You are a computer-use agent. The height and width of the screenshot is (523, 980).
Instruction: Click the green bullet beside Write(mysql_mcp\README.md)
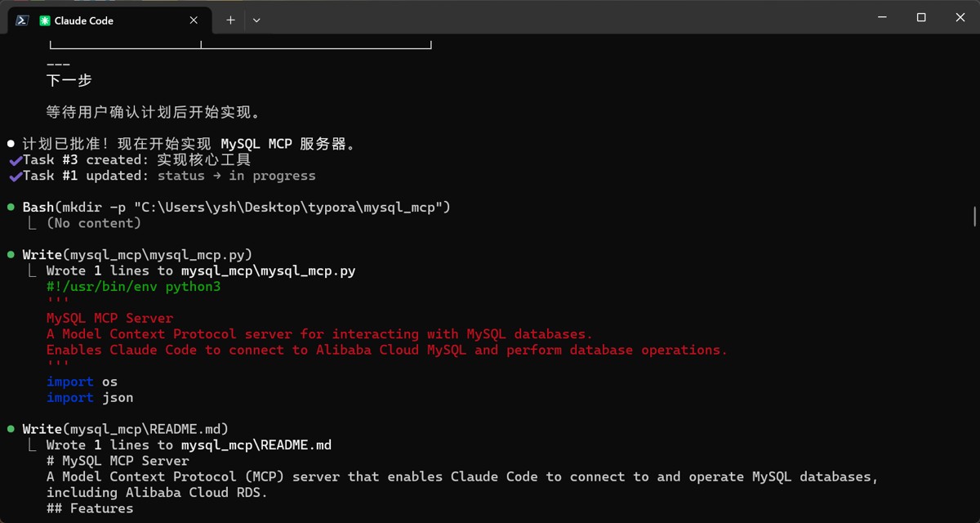(x=11, y=429)
